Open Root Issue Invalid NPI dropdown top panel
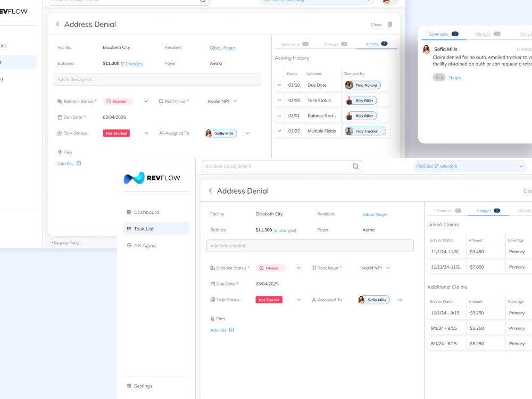 [235, 101]
